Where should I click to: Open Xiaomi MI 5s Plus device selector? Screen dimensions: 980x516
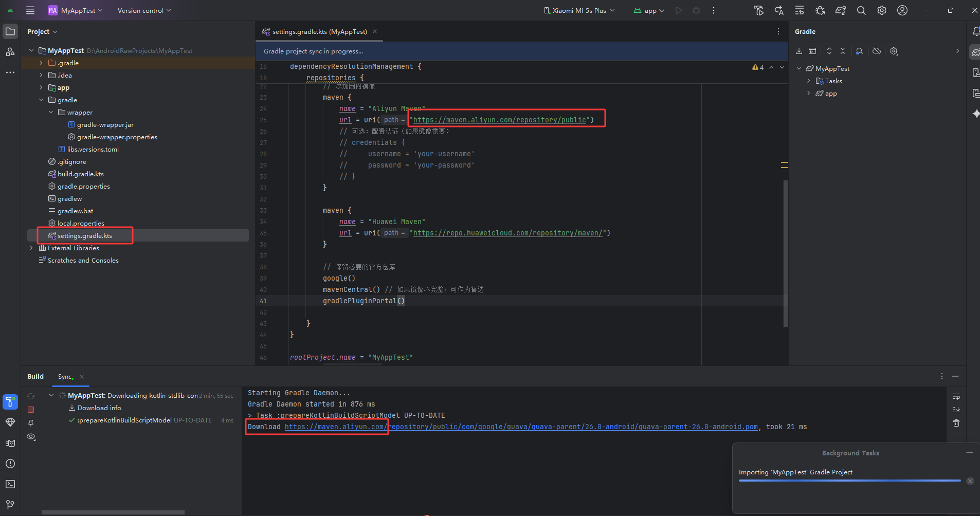[x=579, y=10]
